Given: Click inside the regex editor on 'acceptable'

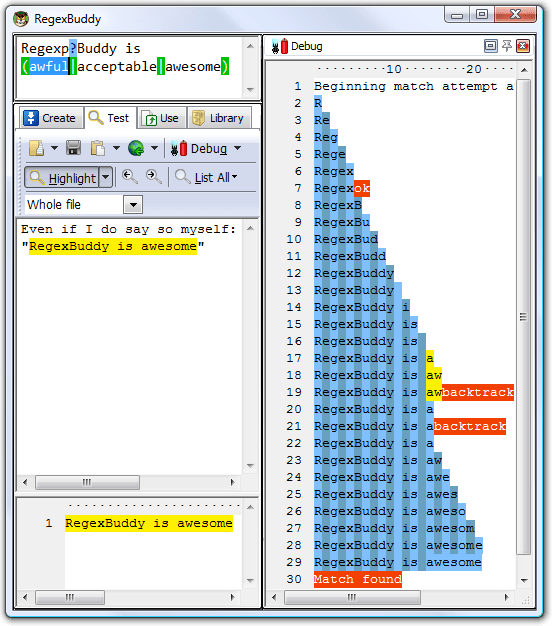Looking at the screenshot, I should [x=117, y=66].
